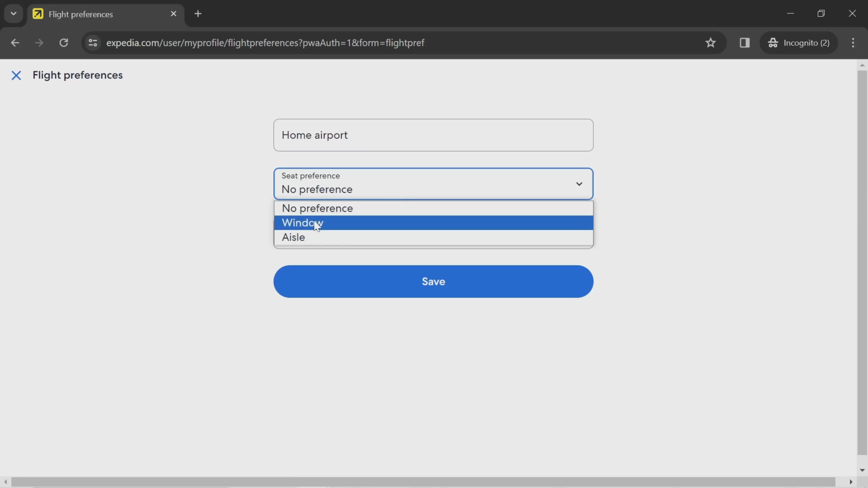This screenshot has height=488, width=868.
Task: Click the bookmark star icon
Action: click(x=711, y=42)
